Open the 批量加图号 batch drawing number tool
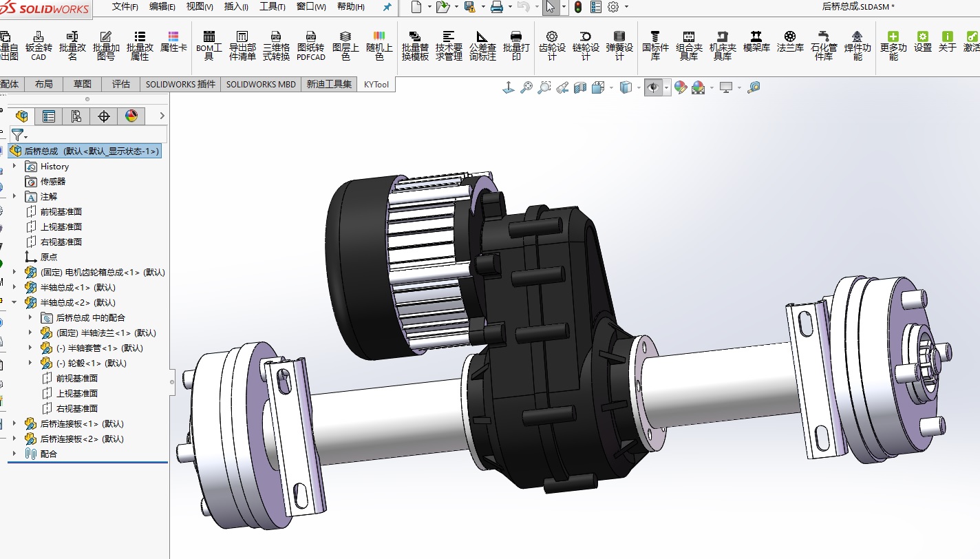Image resolution: width=980 pixels, height=559 pixels. (x=106, y=45)
